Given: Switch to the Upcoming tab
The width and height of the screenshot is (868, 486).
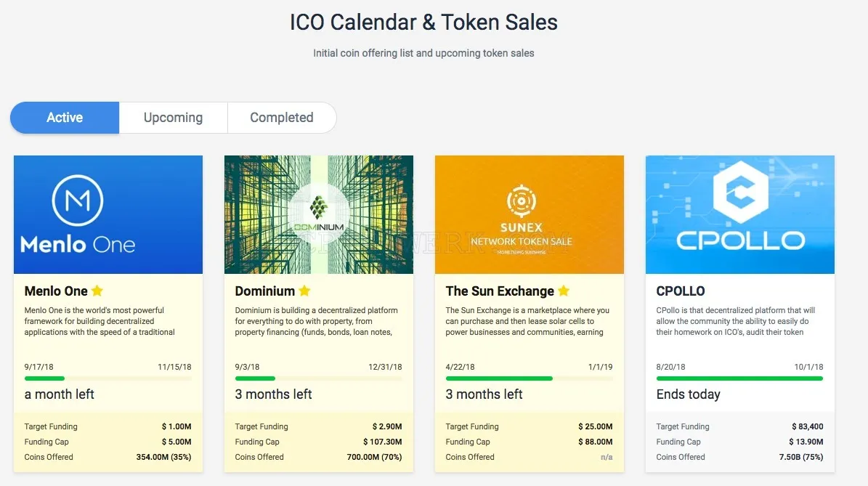Looking at the screenshot, I should pos(174,118).
